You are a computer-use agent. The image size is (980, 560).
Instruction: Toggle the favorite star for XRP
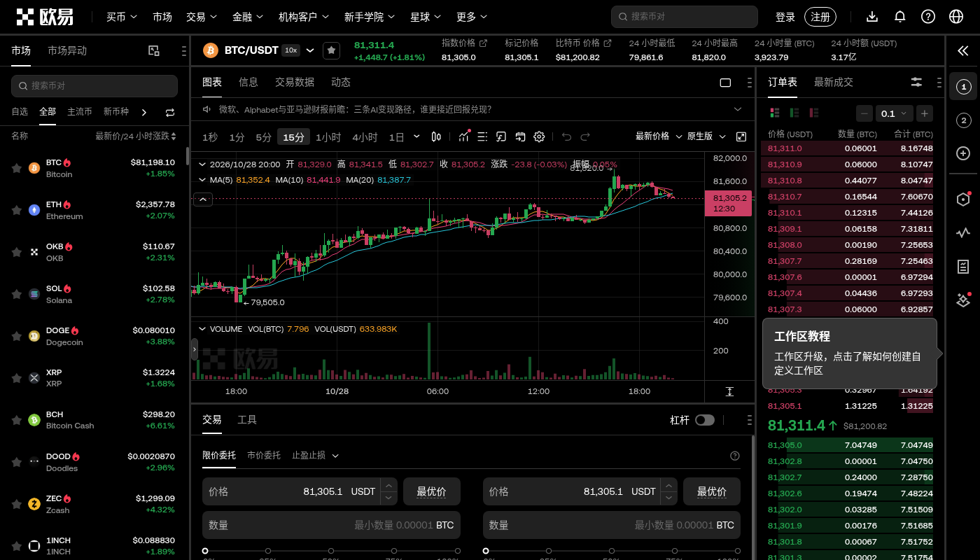(16, 378)
